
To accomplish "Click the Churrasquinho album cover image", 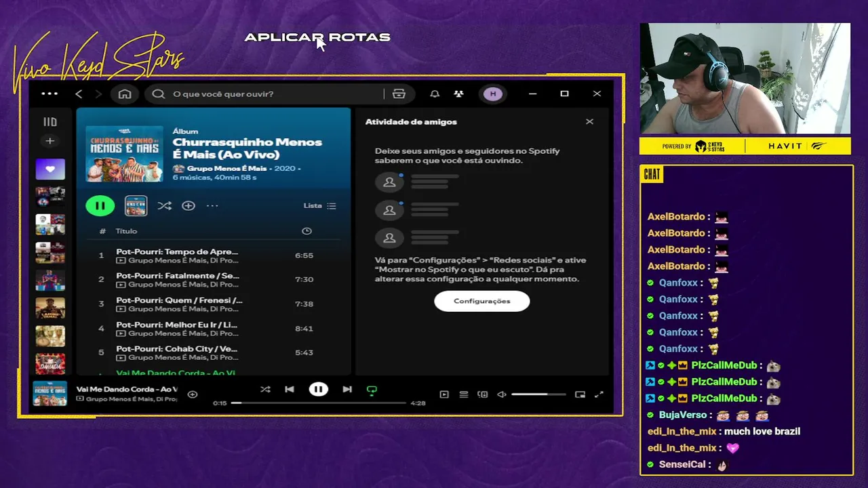I will pyautogui.click(x=124, y=154).
